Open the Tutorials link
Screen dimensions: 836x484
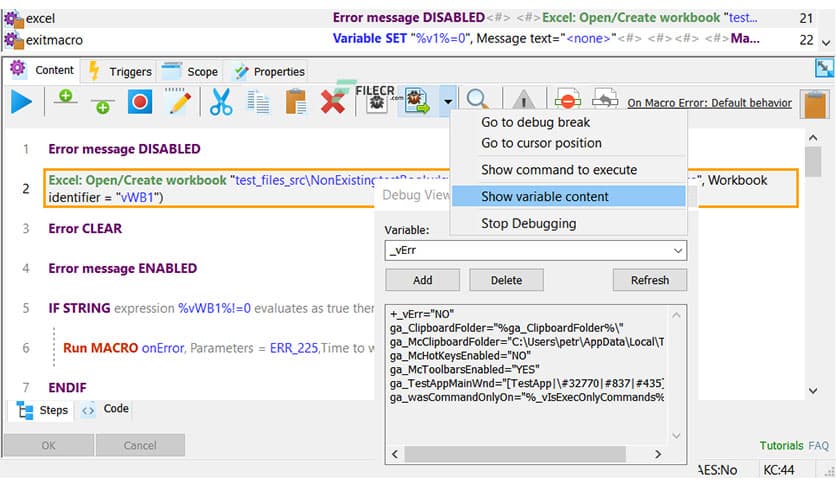[781, 445]
